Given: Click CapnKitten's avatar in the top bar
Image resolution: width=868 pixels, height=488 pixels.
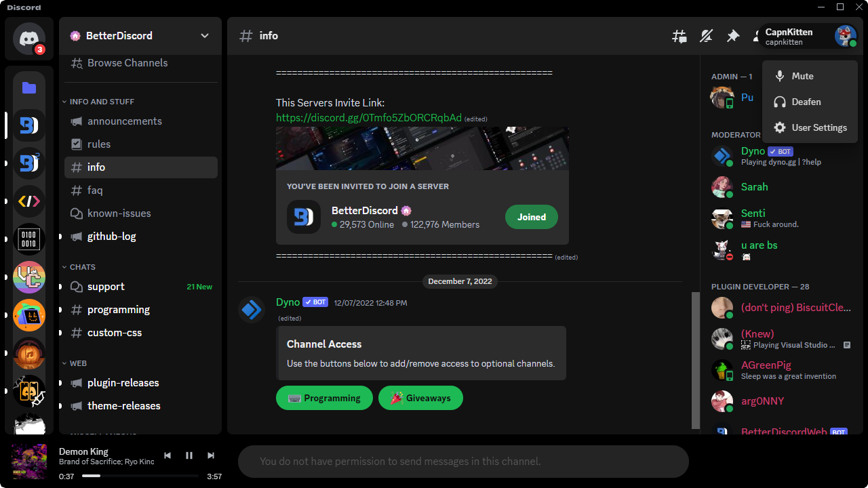Looking at the screenshot, I should click(x=845, y=36).
